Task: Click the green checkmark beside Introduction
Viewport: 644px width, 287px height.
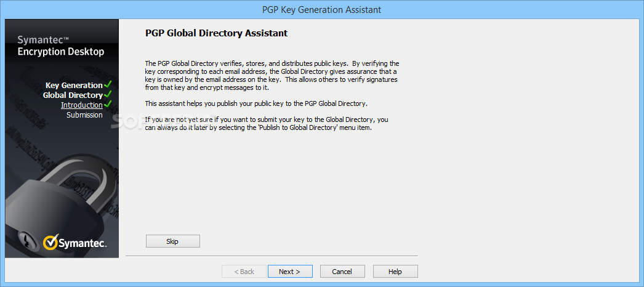Action: pyautogui.click(x=108, y=105)
